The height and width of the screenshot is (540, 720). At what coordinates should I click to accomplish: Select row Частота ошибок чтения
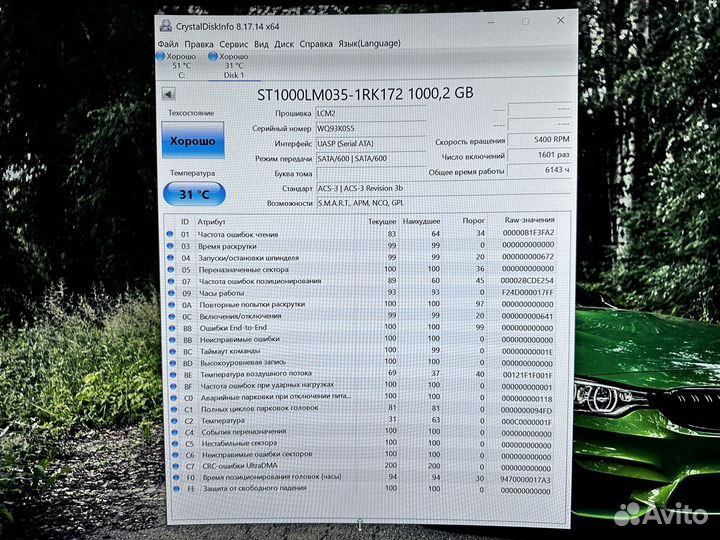361,234
